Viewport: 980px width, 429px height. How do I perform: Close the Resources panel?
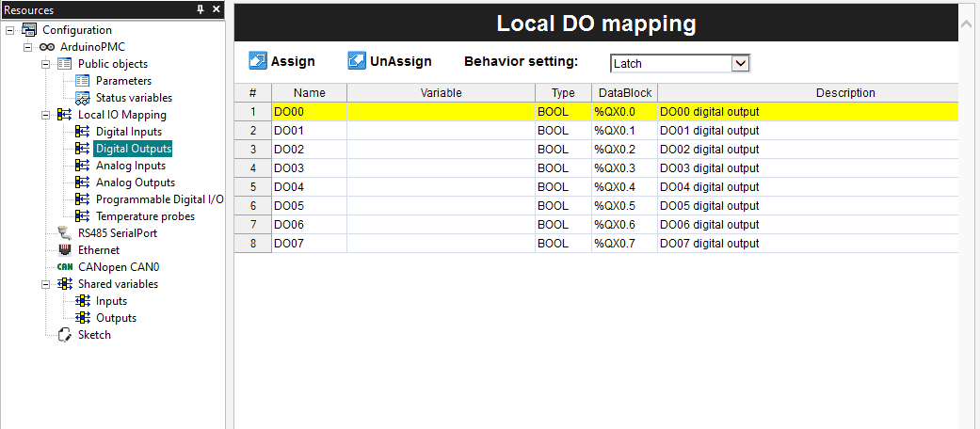coord(216,8)
